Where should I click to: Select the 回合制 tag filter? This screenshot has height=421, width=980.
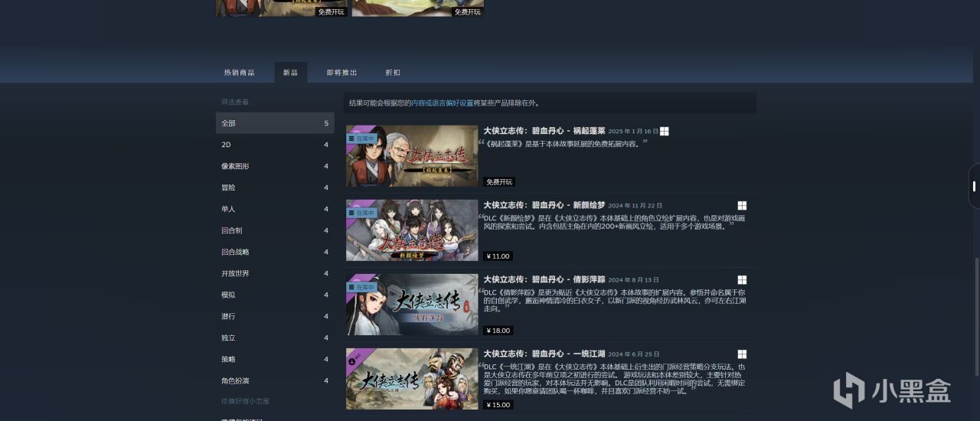pos(275,230)
